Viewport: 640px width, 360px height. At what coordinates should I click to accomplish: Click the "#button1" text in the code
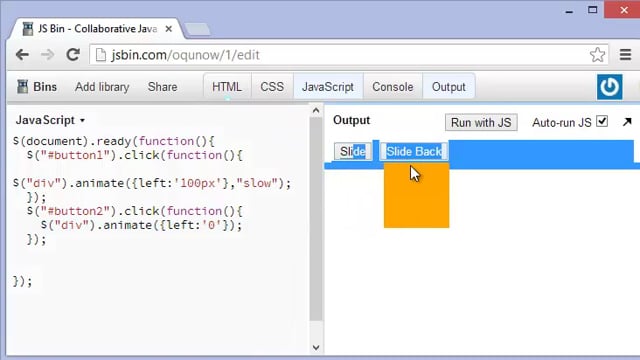click(75, 156)
